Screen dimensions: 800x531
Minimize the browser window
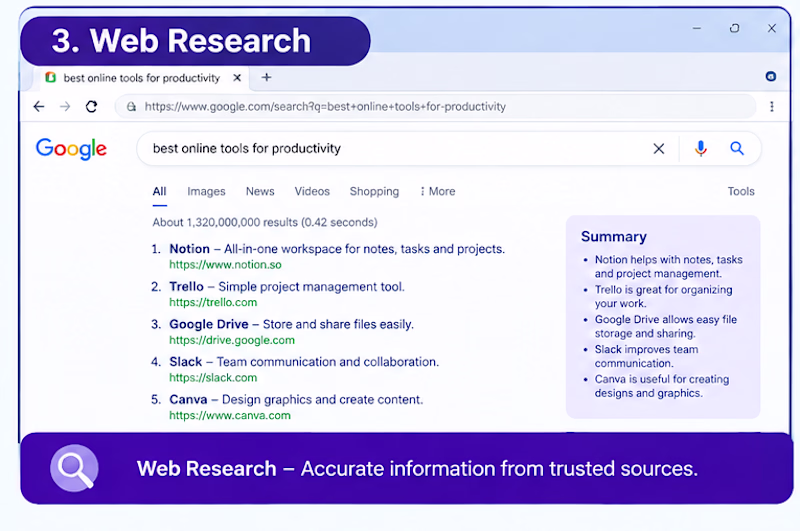click(x=696, y=29)
